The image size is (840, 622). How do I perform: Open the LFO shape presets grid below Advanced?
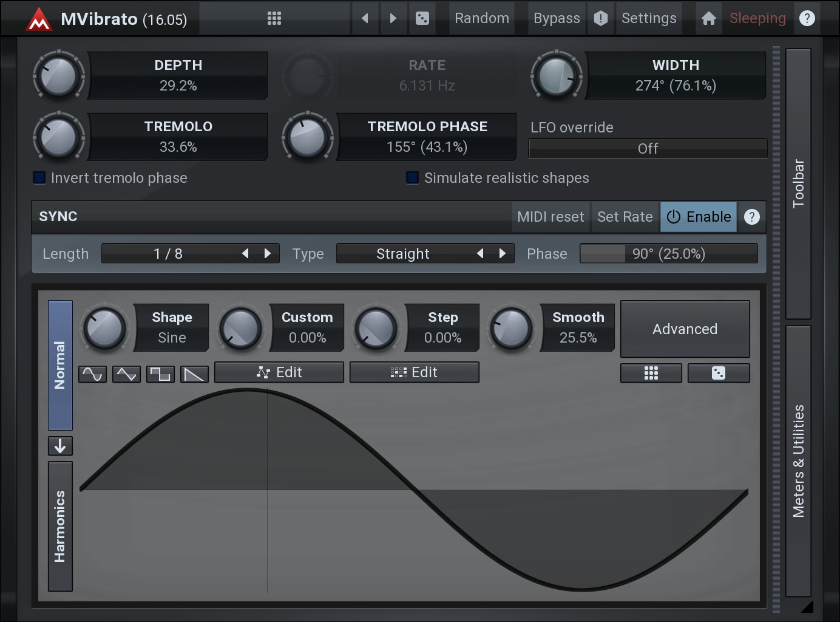(x=651, y=373)
